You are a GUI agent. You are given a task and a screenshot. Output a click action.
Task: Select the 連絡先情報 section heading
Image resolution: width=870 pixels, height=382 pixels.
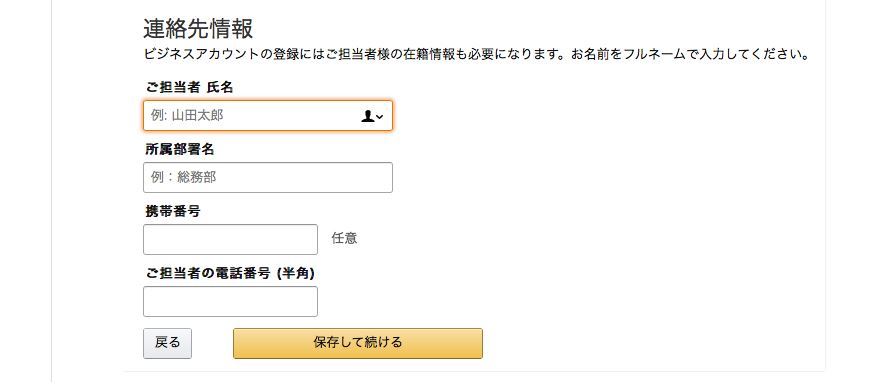(x=198, y=28)
